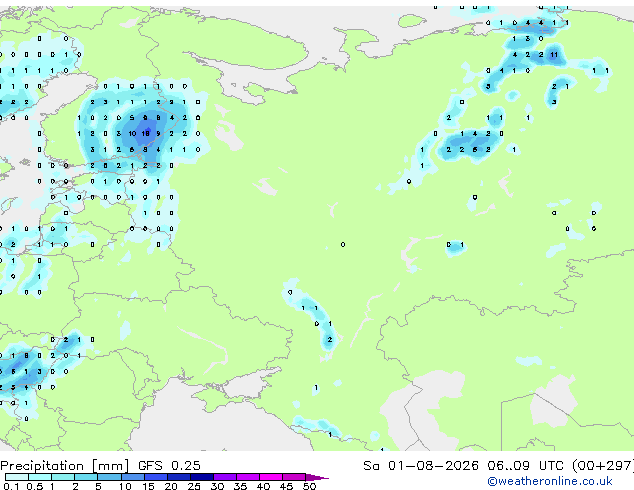Image resolution: width=634 pixels, height=490 pixels.
Task: Click the value 10 left of 18
Action: coord(132,133)
